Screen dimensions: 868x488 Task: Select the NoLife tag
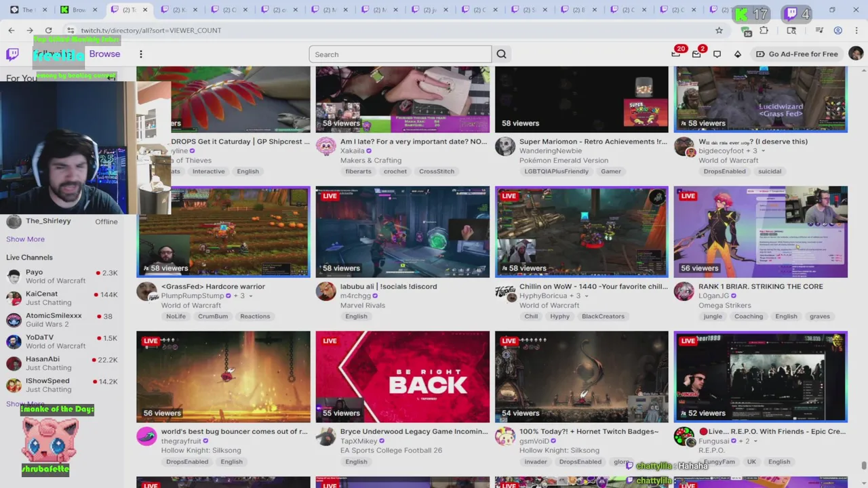click(x=176, y=317)
